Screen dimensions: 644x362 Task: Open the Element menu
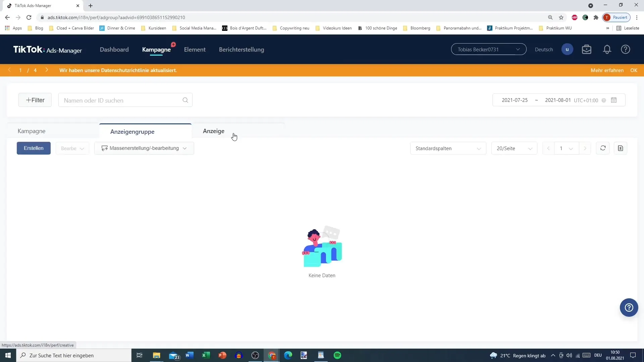pyautogui.click(x=195, y=50)
